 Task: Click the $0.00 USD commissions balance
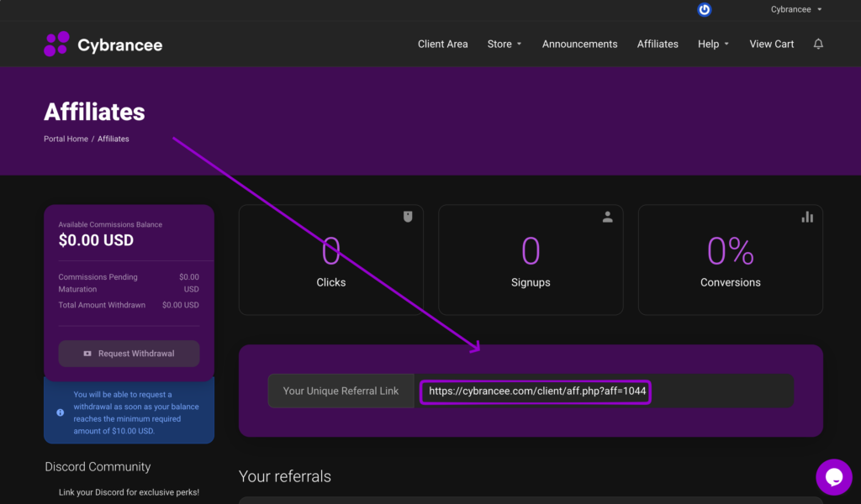96,240
